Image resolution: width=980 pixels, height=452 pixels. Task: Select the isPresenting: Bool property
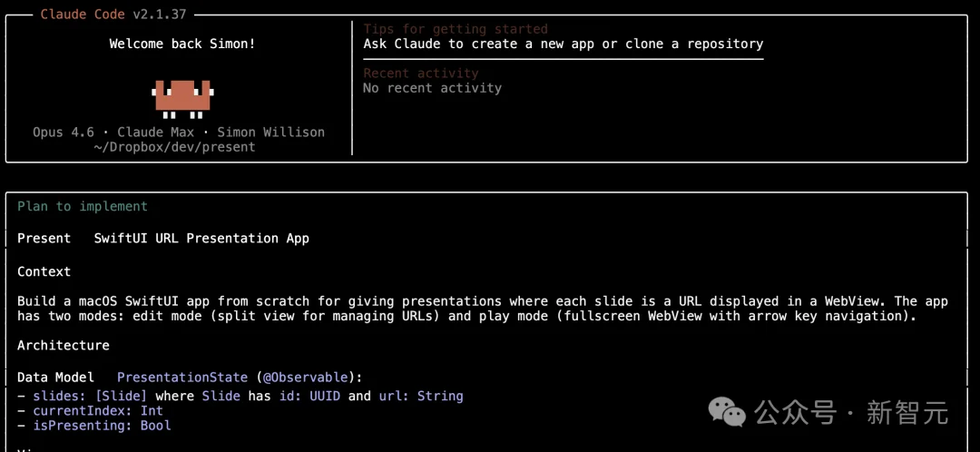tap(102, 425)
